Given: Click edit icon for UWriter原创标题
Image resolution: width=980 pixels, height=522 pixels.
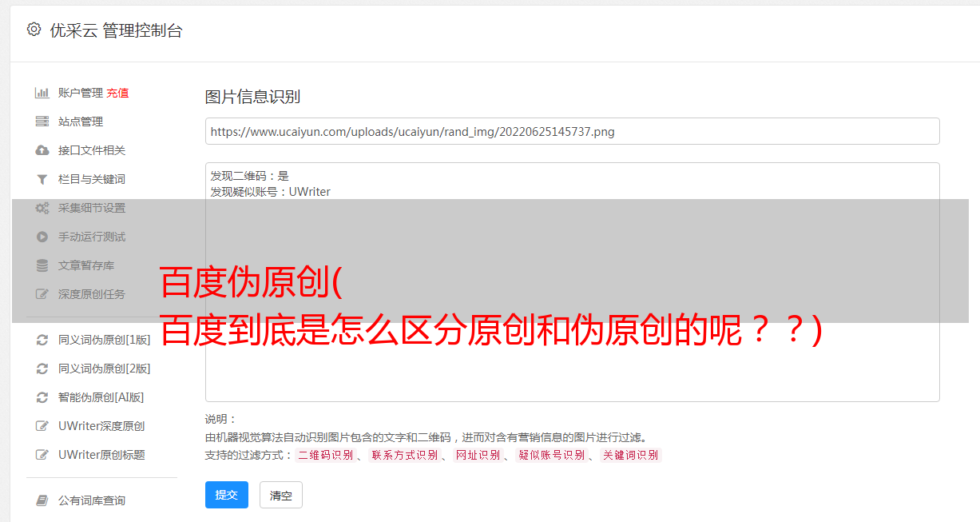Looking at the screenshot, I should coord(42,455).
